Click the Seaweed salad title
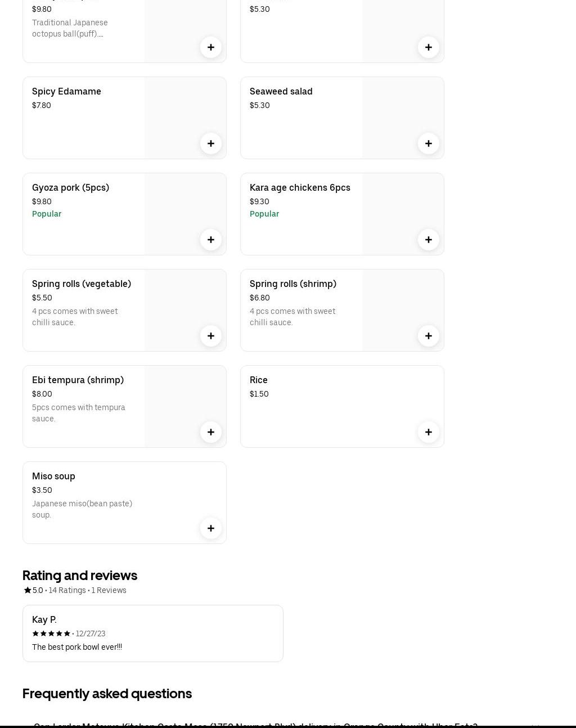Screen dimensions: 576x728 click(281, 91)
